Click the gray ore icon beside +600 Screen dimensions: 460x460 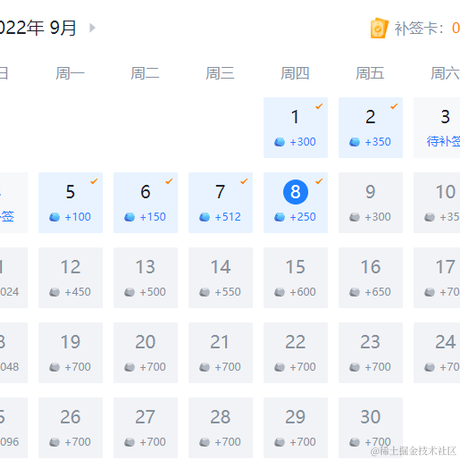(279, 292)
